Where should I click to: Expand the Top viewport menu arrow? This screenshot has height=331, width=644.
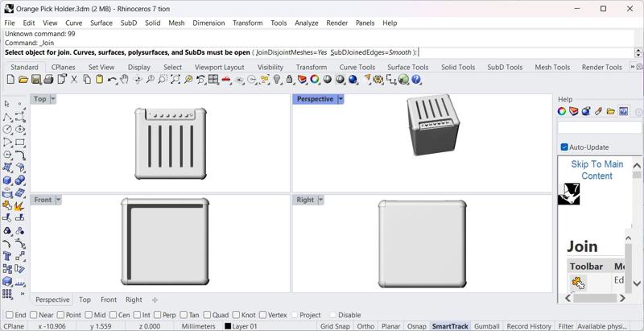tap(53, 99)
